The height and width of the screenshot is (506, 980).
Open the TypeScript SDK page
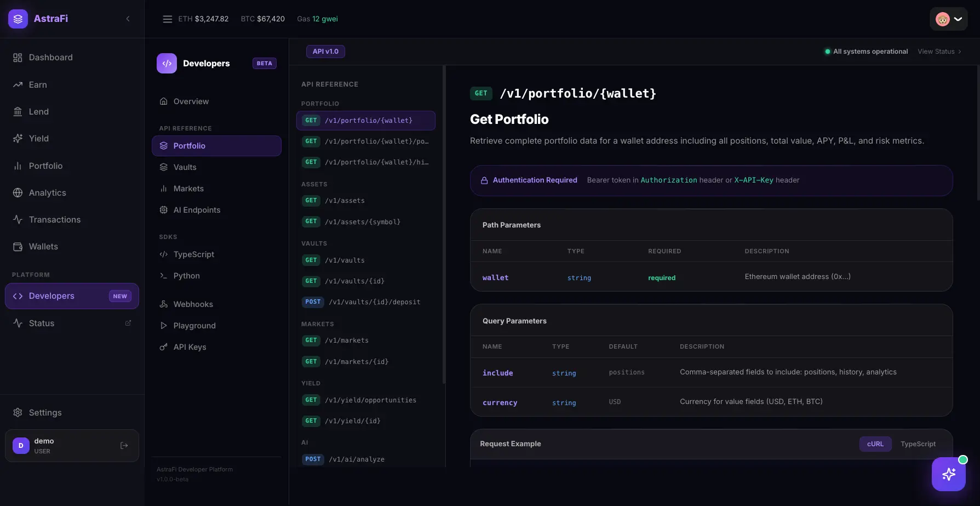point(216,254)
